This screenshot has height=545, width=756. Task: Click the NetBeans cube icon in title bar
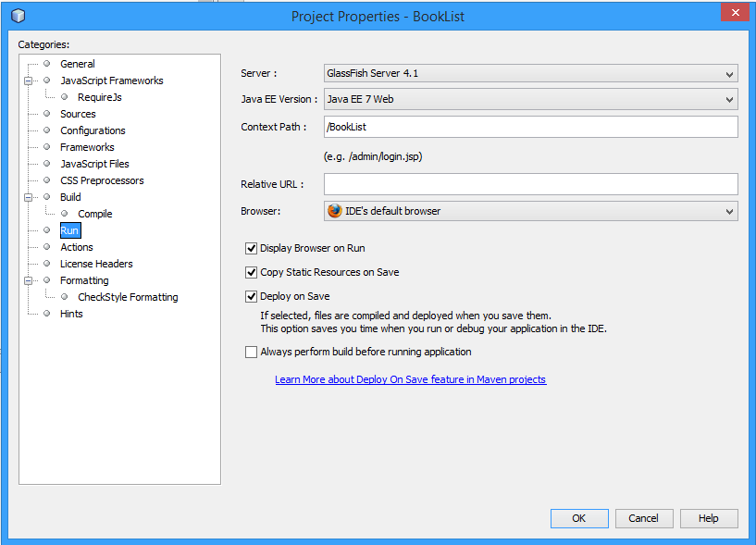coord(18,16)
